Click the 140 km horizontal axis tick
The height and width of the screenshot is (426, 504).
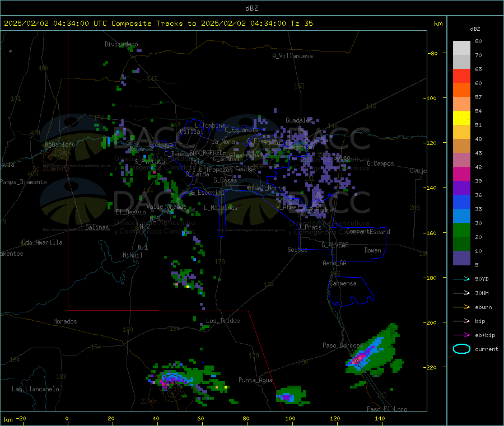point(380,419)
